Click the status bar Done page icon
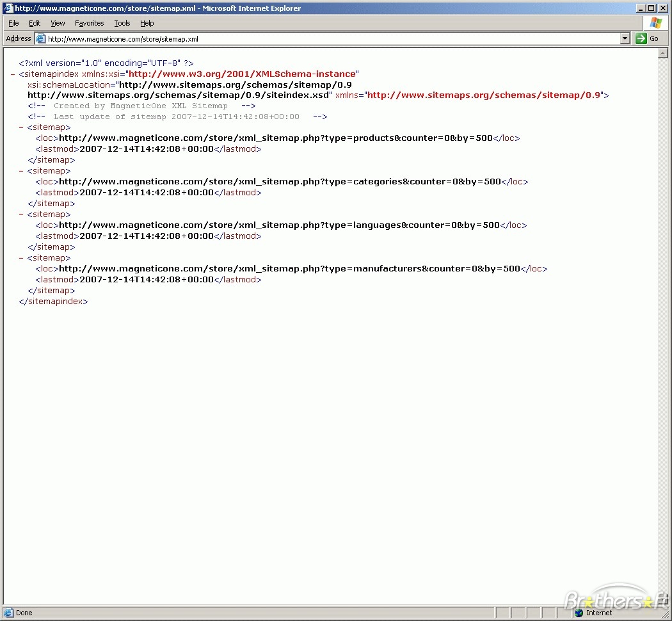 (8, 613)
